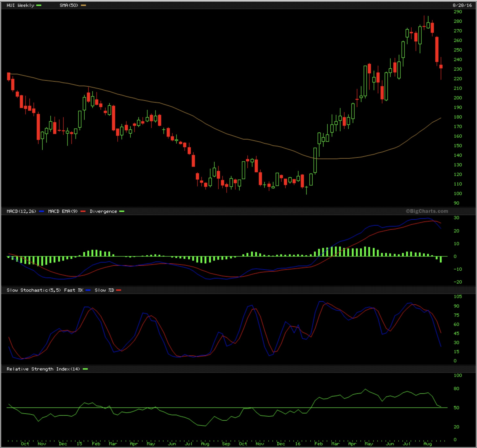The height and width of the screenshot is (448, 477).
Task: Click the largest negative MACD divergence bar at right
Action: click(x=441, y=259)
